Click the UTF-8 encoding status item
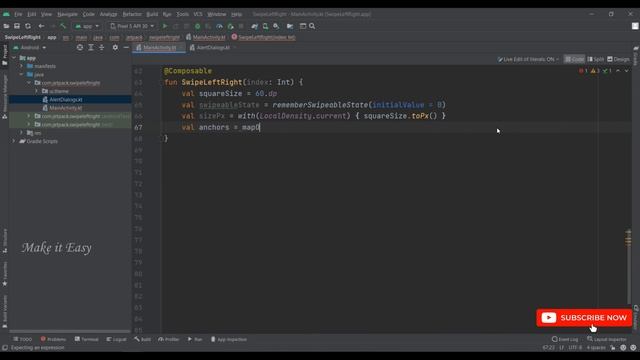 tap(575, 348)
